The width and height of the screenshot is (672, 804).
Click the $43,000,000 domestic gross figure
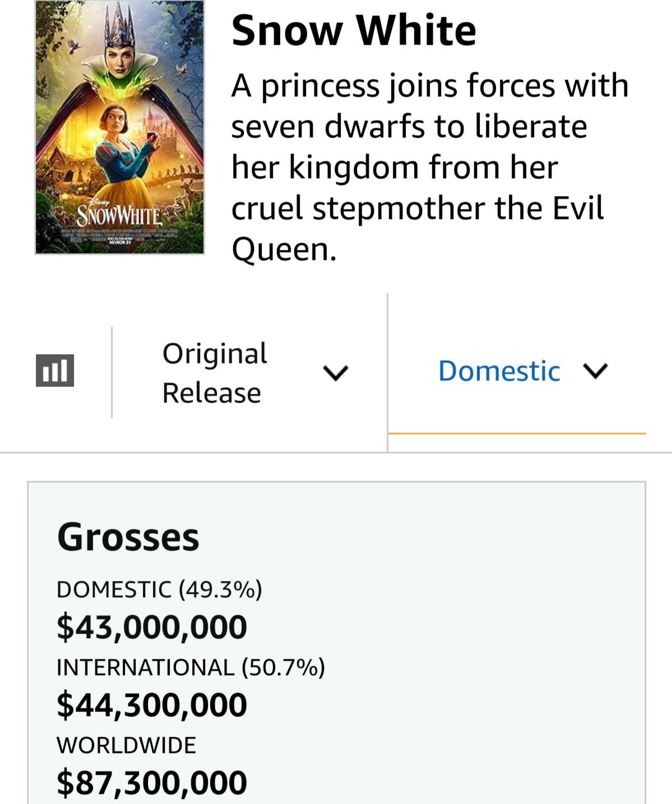(152, 626)
